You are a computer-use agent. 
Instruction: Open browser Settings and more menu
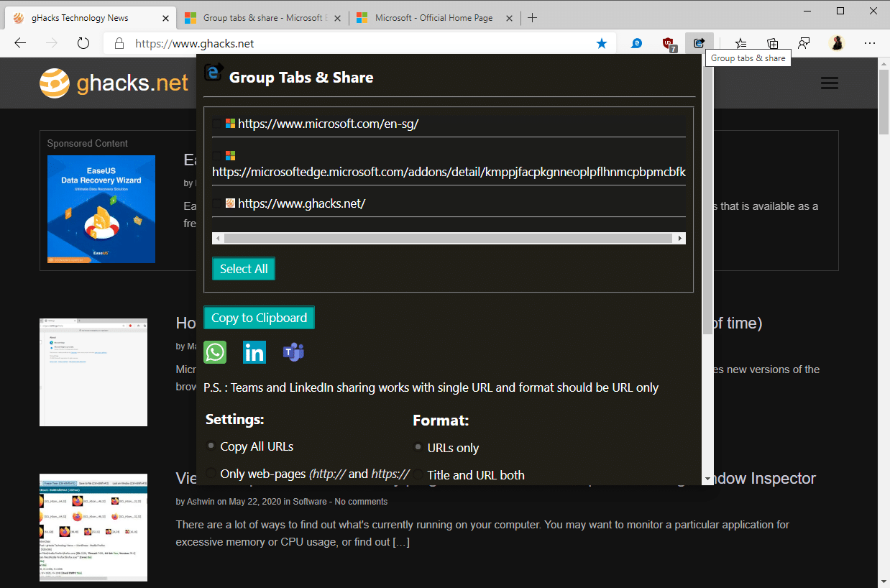pos(870,44)
